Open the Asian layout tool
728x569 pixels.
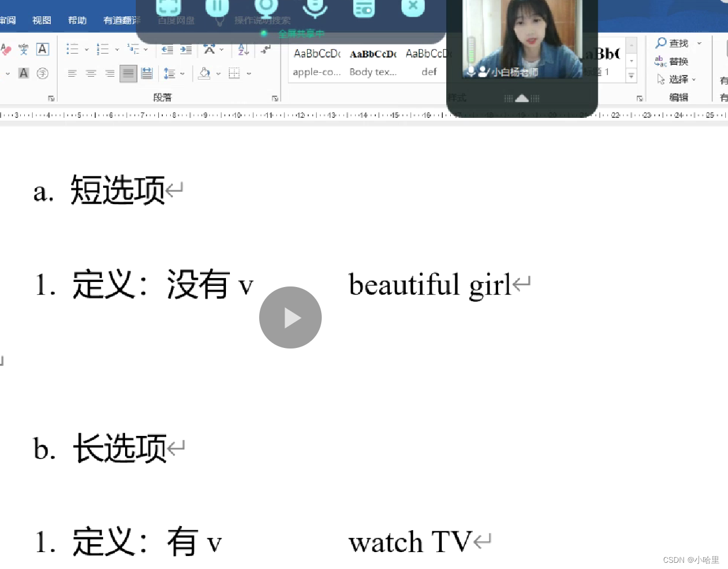tap(210, 49)
